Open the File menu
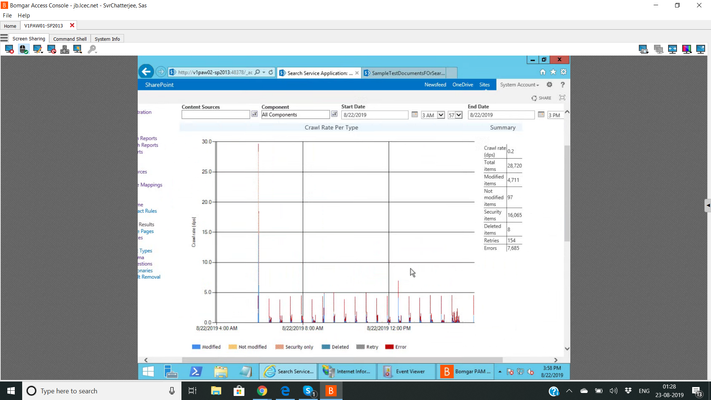Image resolution: width=711 pixels, height=400 pixels. point(7,15)
